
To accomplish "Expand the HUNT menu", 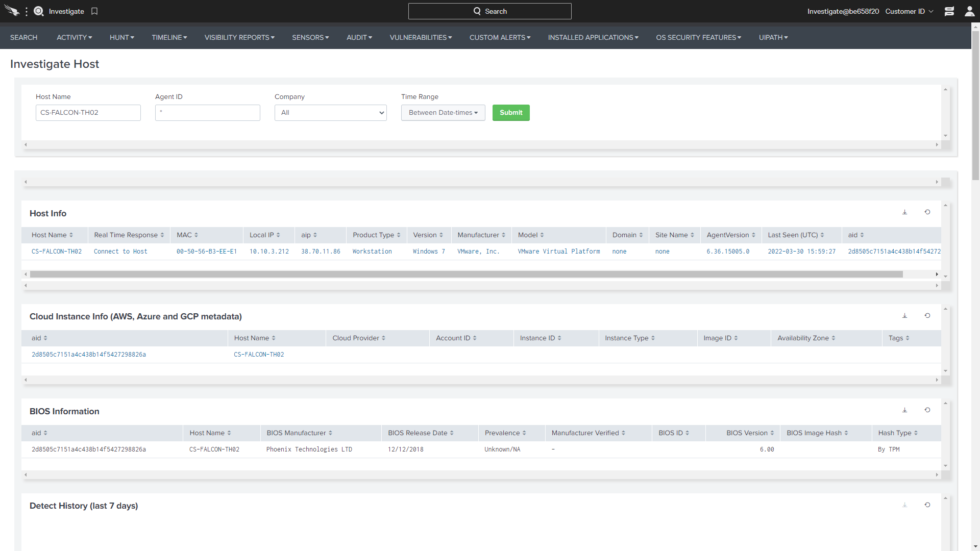I will click(x=122, y=38).
